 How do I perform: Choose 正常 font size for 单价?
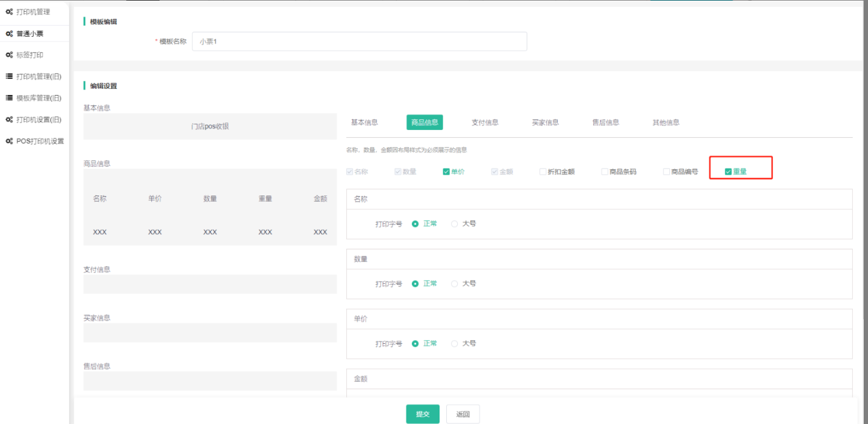tap(416, 344)
